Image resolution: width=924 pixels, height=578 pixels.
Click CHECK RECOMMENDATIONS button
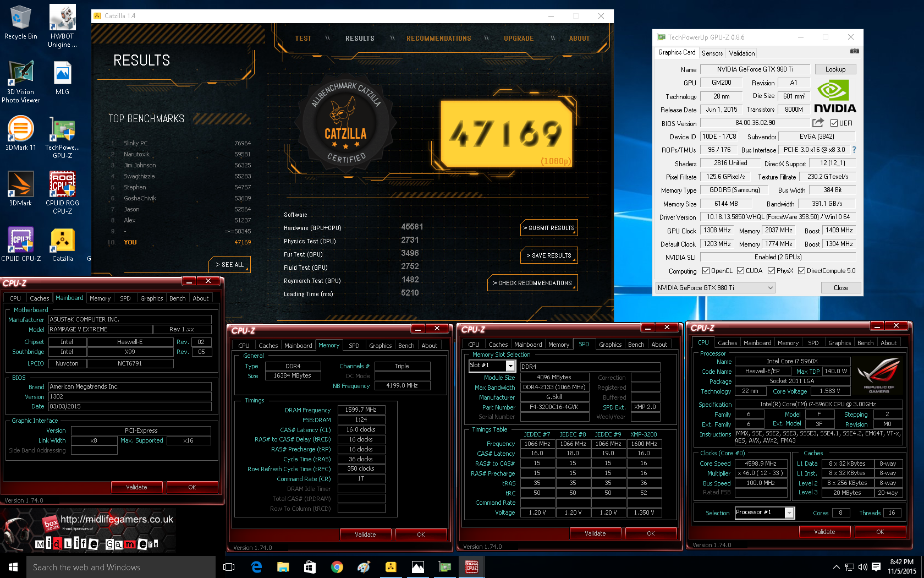pyautogui.click(x=532, y=283)
